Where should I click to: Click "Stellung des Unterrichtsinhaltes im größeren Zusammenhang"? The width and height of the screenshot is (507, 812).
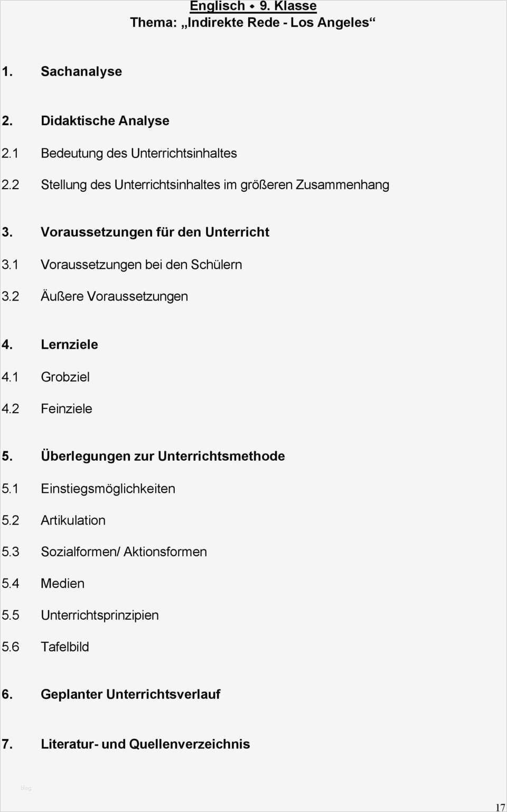(x=215, y=185)
